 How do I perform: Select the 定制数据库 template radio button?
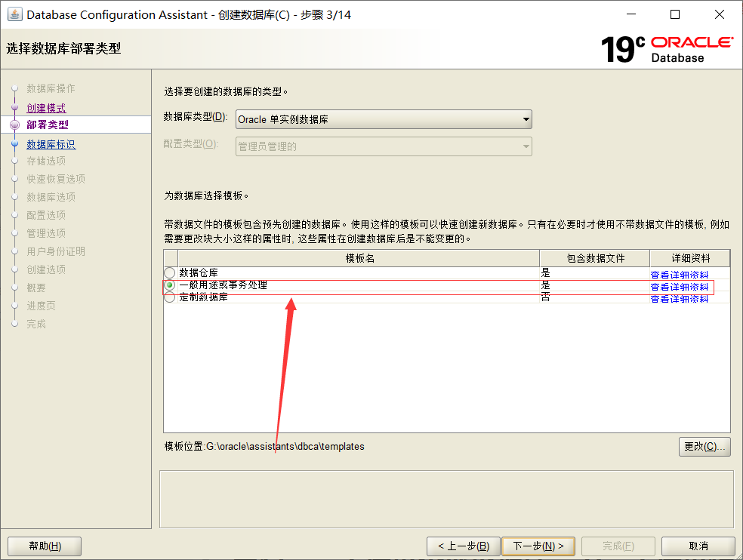(x=170, y=297)
